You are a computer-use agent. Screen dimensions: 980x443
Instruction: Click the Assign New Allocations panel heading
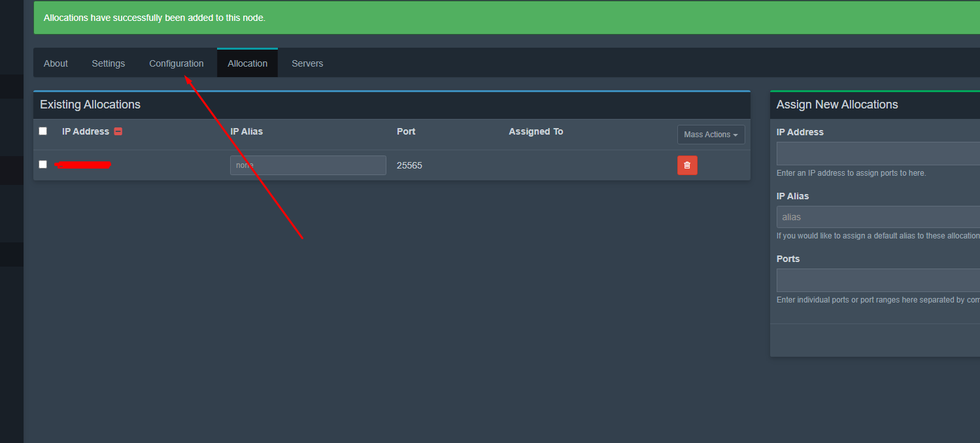(x=837, y=105)
